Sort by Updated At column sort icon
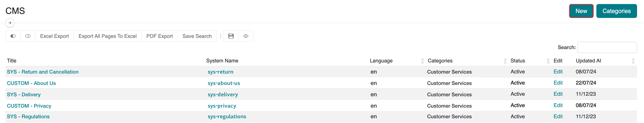The width and height of the screenshot is (644, 123). click(x=633, y=61)
